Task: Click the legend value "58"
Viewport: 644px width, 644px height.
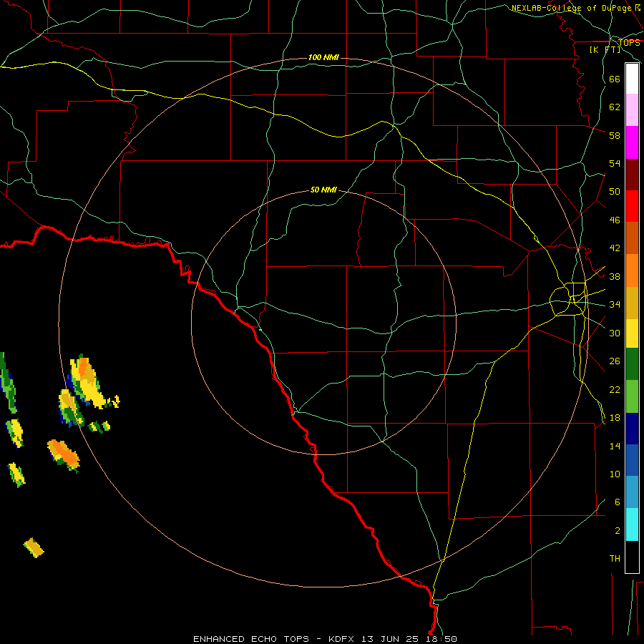Action: 615,135
